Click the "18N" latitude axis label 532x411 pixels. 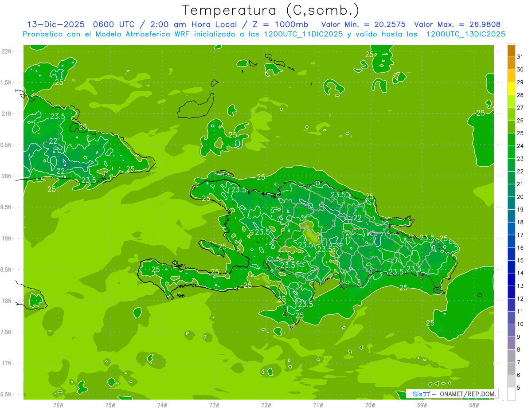[7, 301]
